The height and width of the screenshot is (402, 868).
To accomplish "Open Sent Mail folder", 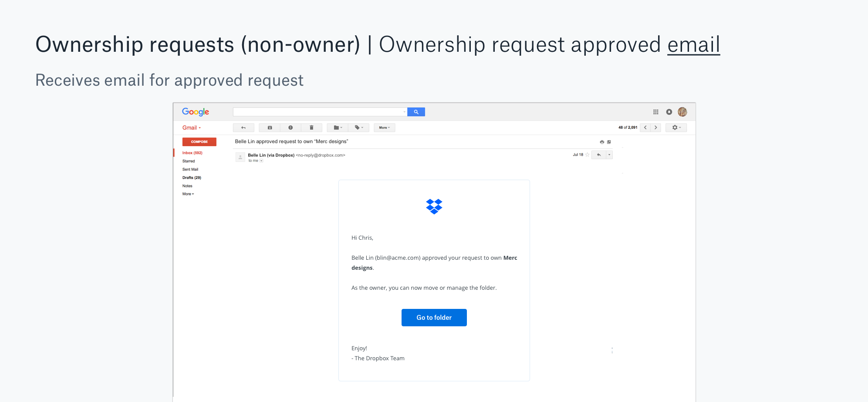I will 190,169.
